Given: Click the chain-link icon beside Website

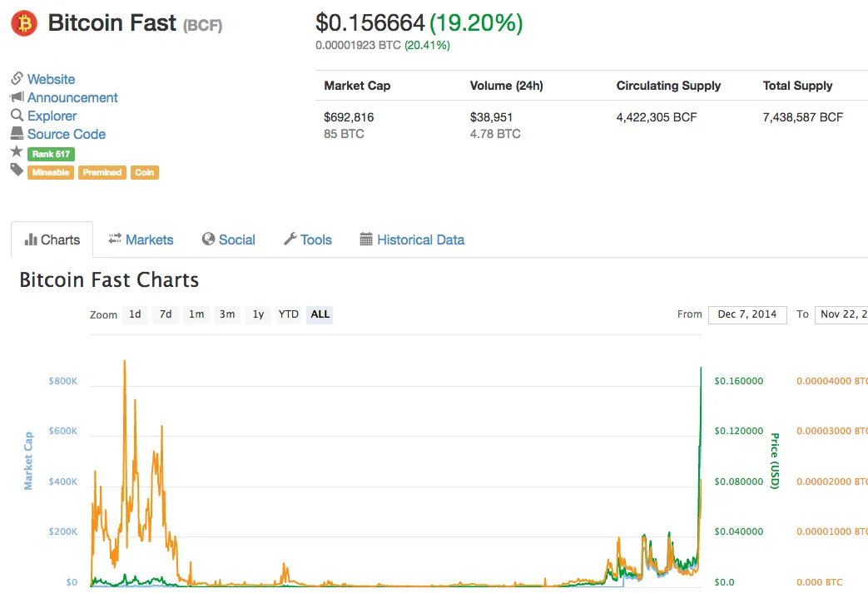Looking at the screenshot, I should (x=17, y=78).
